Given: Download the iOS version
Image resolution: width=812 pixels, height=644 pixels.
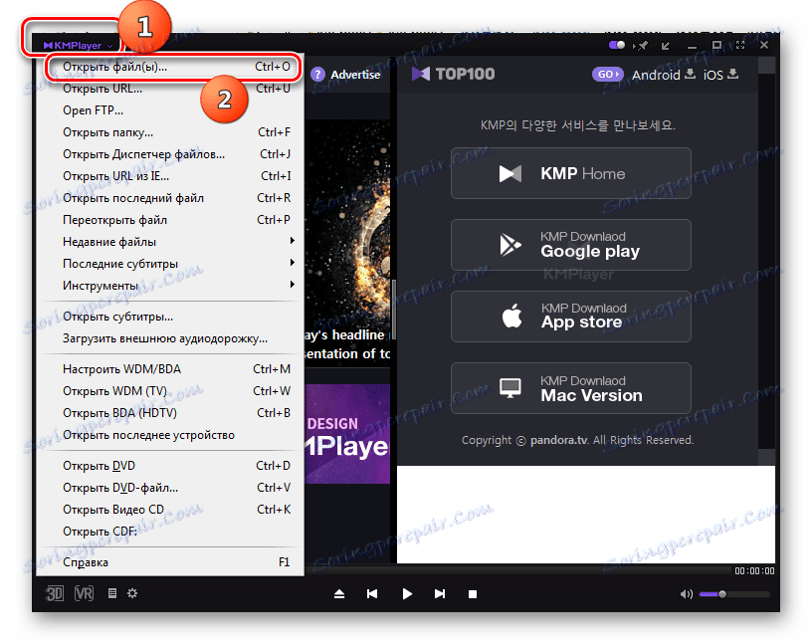Looking at the screenshot, I should [x=720, y=75].
